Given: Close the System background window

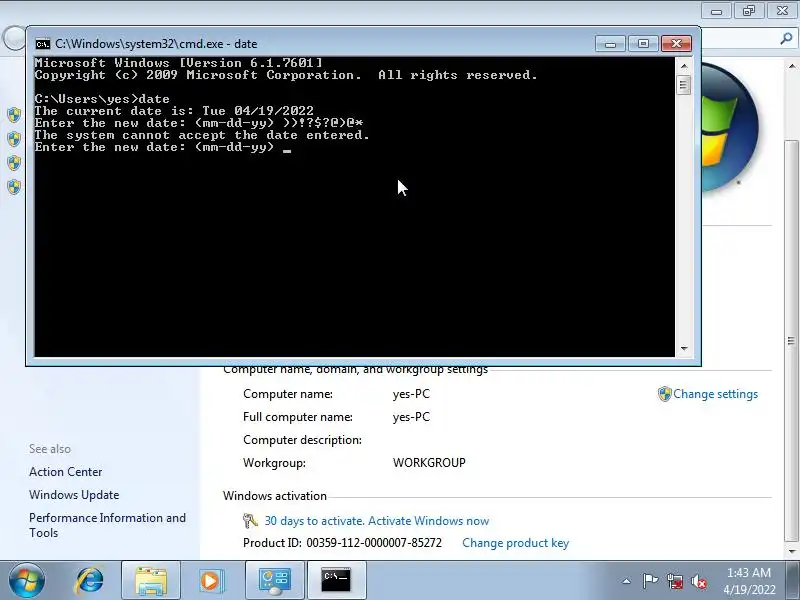Looking at the screenshot, I should point(782,11).
